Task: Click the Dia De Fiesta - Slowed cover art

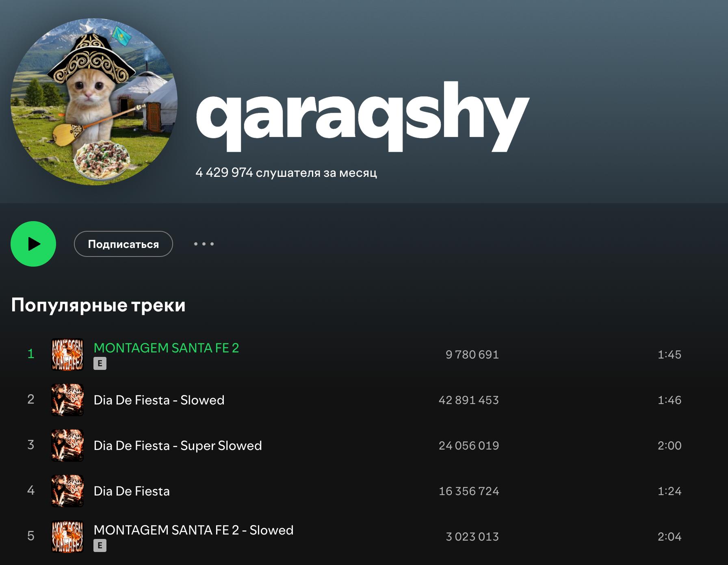Action: tap(67, 400)
